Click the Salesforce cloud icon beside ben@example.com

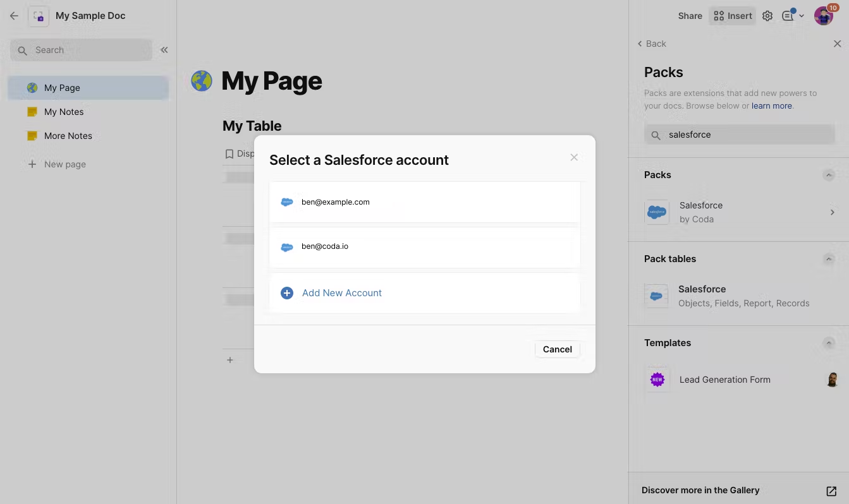287,201
